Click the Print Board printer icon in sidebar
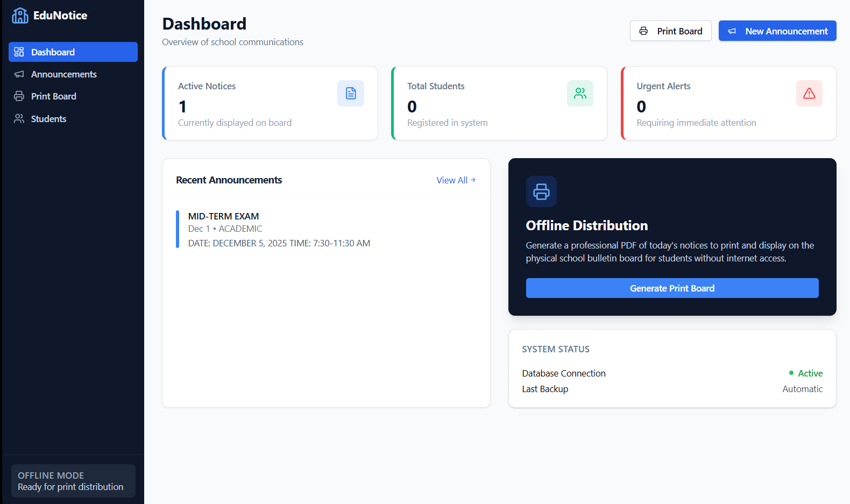The height and width of the screenshot is (504, 850). point(19,96)
